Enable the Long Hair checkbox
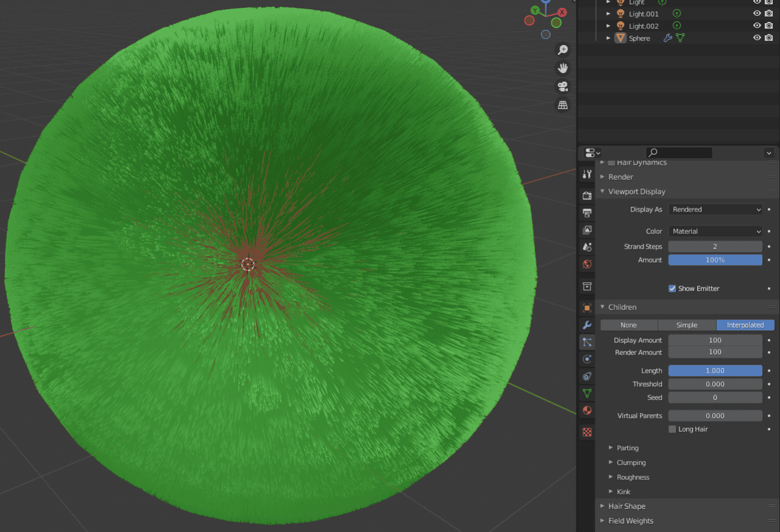 (x=672, y=429)
